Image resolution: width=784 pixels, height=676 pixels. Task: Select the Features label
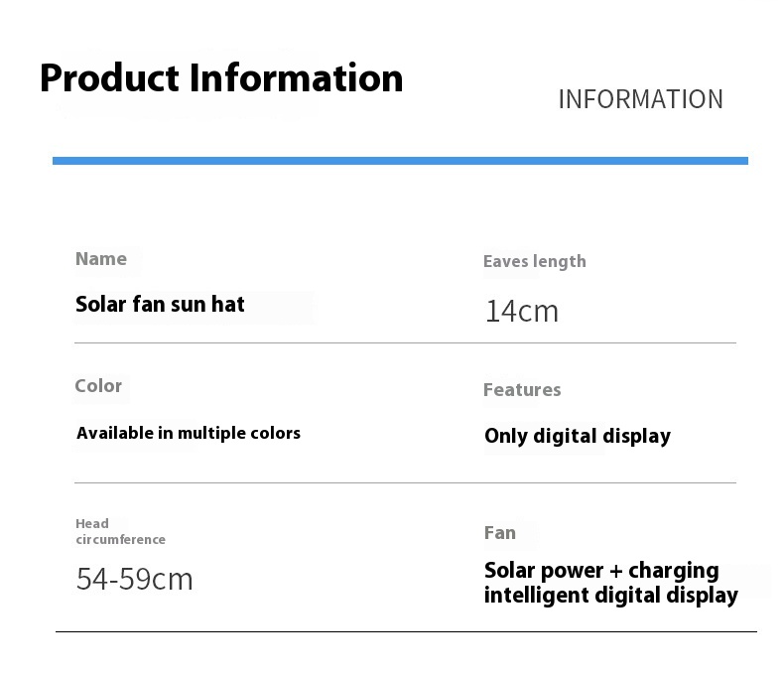pyautogui.click(x=522, y=390)
